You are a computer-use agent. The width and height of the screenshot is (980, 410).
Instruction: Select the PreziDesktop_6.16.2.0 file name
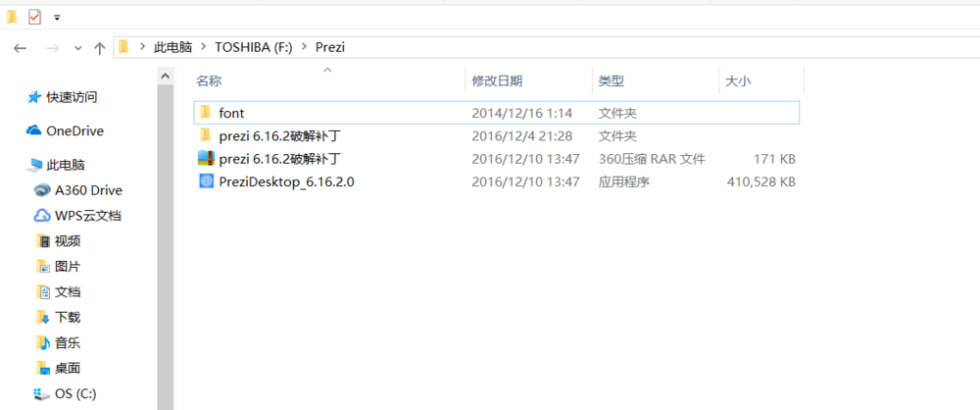pos(287,182)
